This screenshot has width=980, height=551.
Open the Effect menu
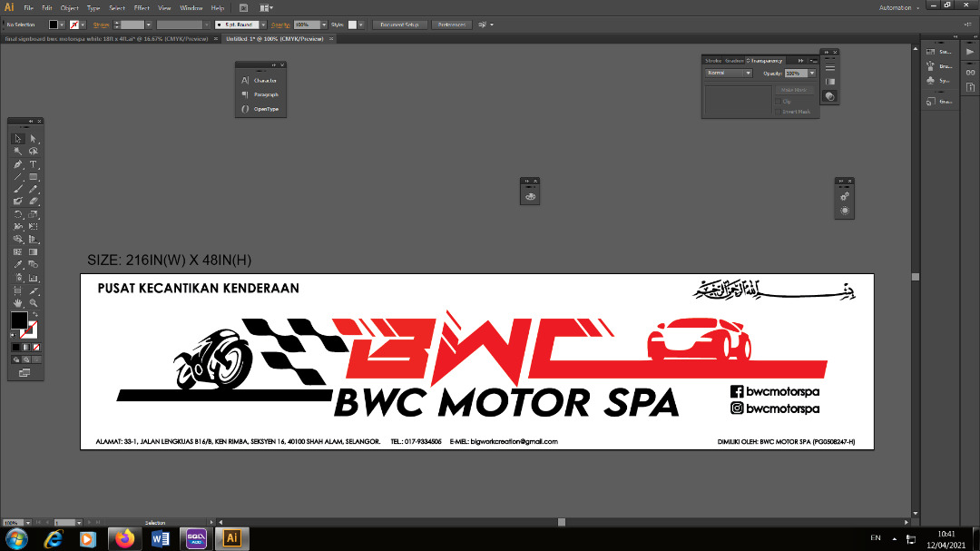[x=142, y=8]
